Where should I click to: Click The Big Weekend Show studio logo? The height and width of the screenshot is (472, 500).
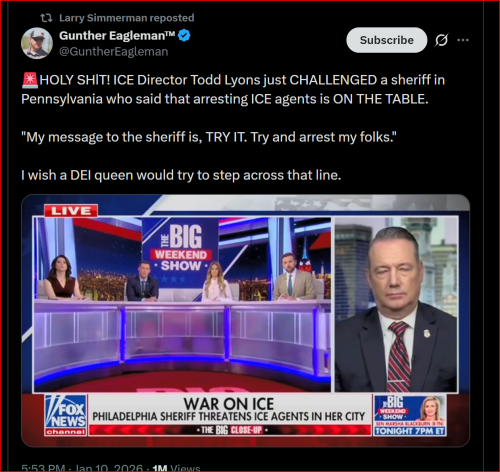[181, 249]
